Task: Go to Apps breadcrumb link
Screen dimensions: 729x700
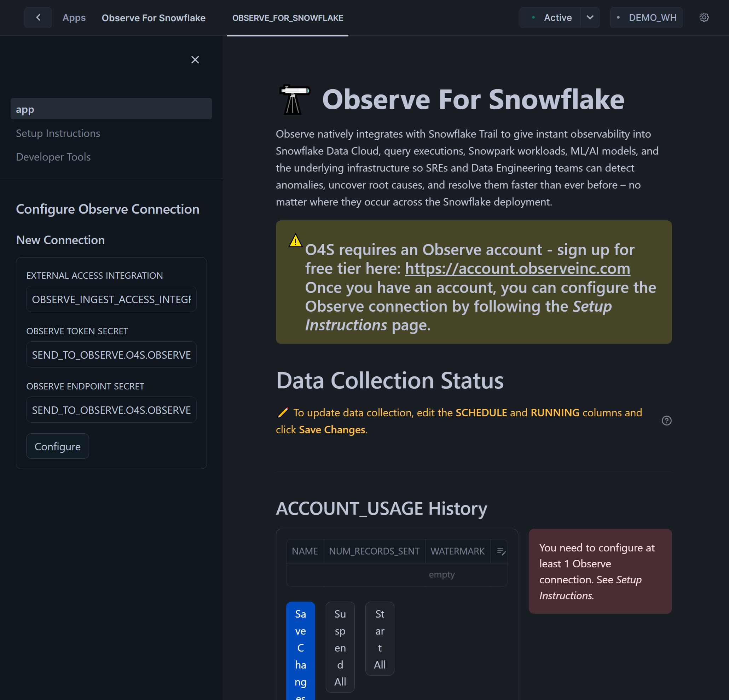Action: coord(74,18)
